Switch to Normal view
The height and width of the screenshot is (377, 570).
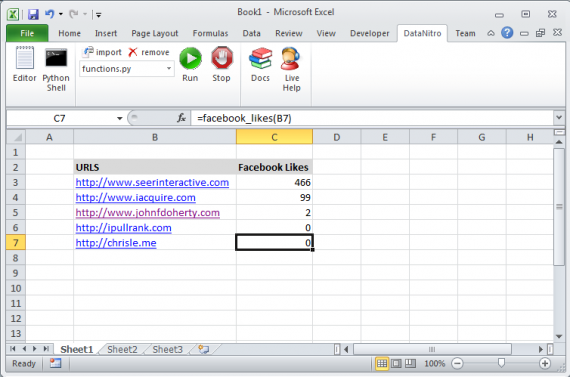pos(382,363)
